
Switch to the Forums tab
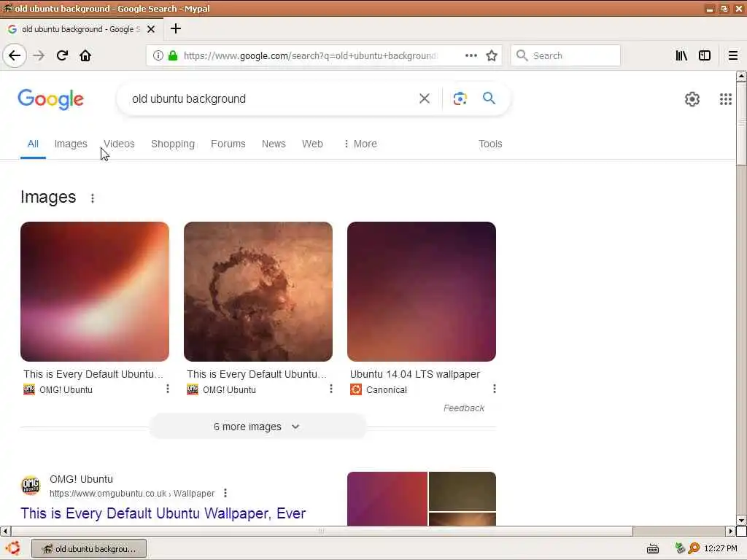pos(228,144)
